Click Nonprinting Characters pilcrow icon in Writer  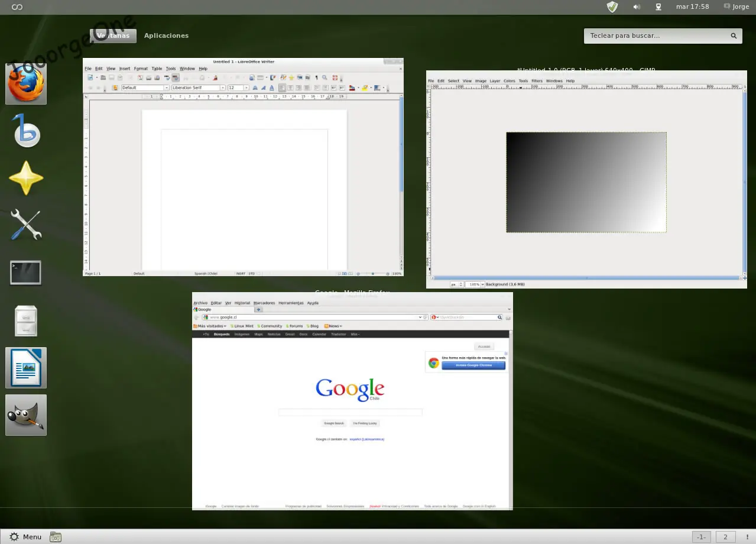pyautogui.click(x=316, y=77)
